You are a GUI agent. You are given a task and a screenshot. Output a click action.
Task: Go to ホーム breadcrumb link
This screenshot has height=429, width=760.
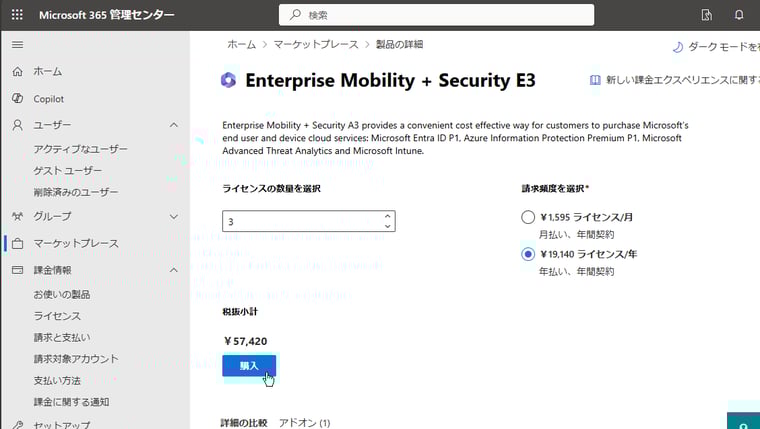tap(241, 45)
